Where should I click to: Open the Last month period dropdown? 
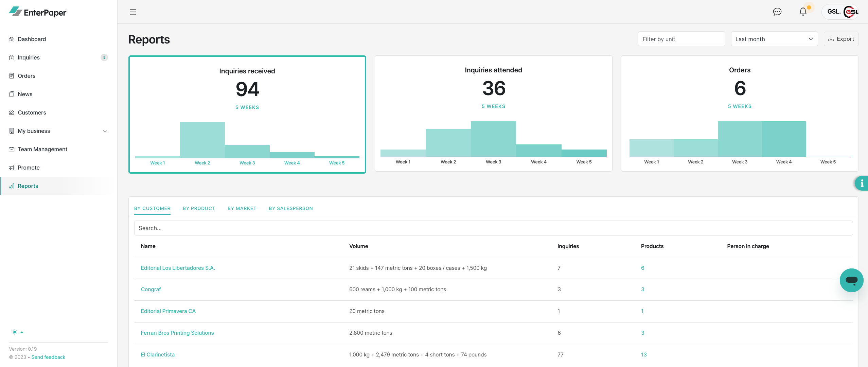(774, 39)
